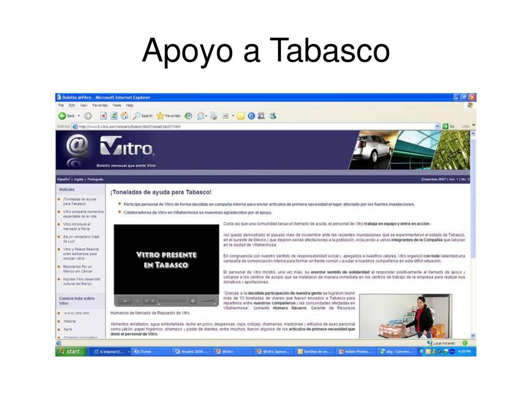Open the View menu

click(84, 105)
